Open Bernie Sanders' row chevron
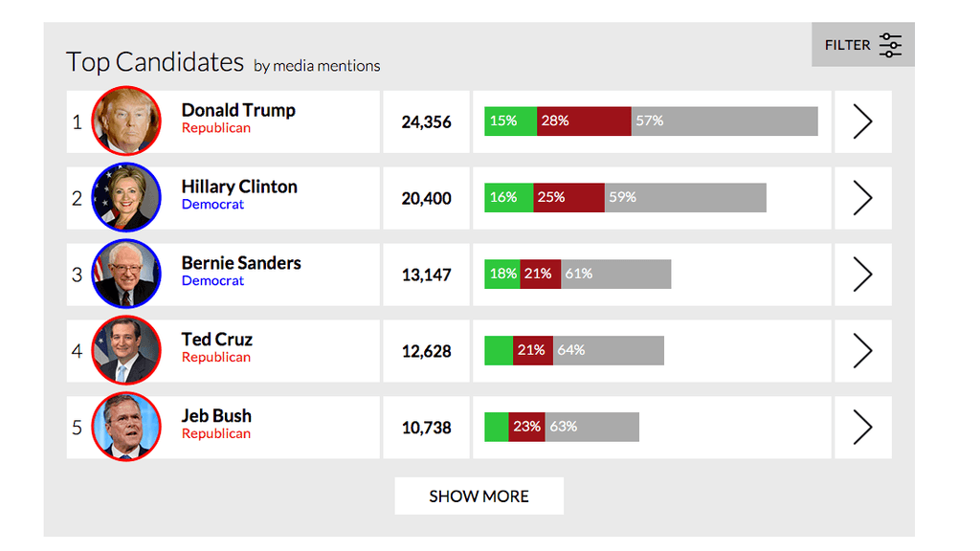This screenshot has width=980, height=551. coord(862,275)
